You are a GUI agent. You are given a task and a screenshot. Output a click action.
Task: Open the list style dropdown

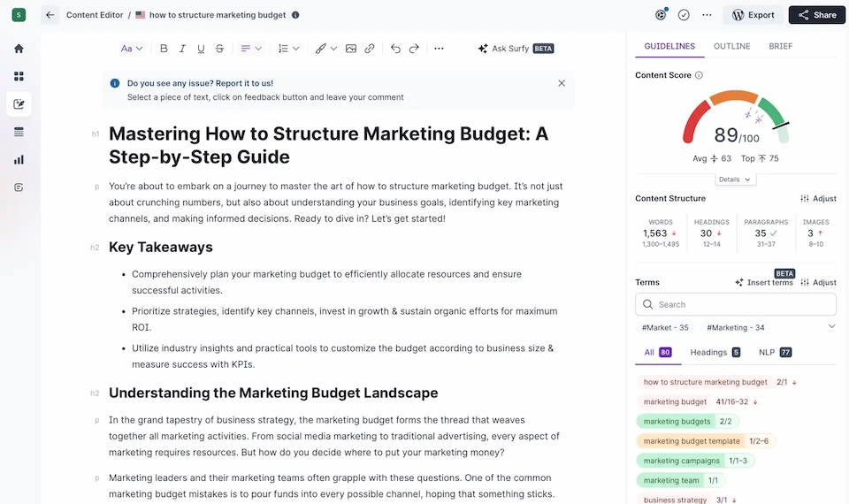(x=288, y=49)
